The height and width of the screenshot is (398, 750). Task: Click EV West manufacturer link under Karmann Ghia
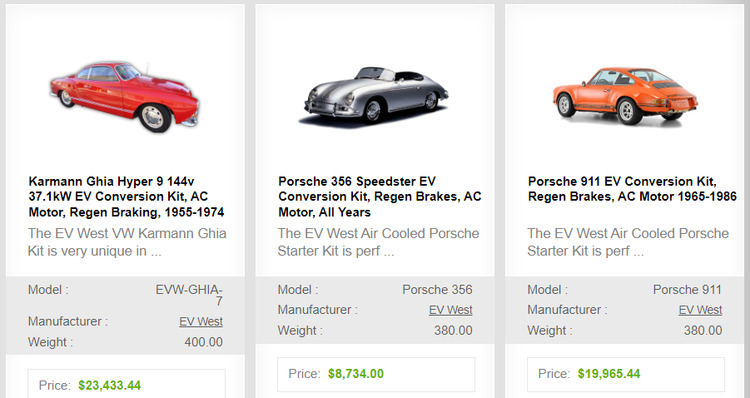[201, 321]
